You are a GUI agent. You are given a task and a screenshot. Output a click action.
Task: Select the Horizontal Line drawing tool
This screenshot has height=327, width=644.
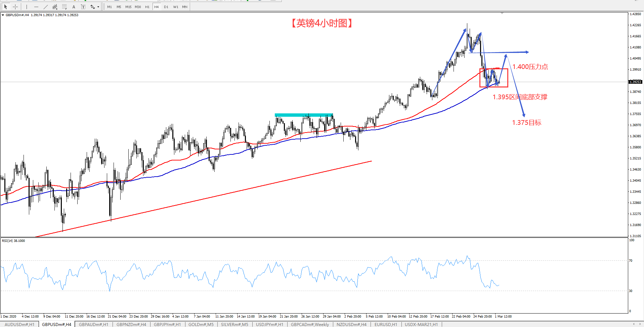[36, 7]
